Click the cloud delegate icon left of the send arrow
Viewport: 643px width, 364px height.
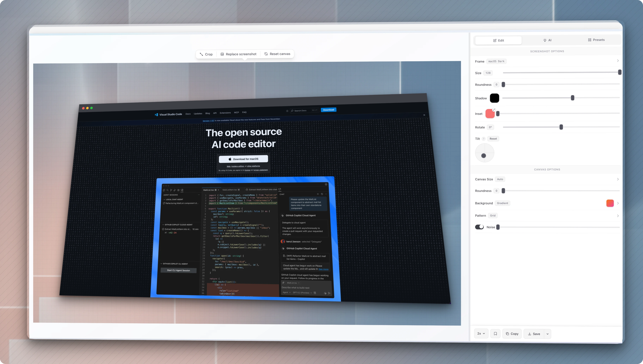pyautogui.click(x=325, y=293)
